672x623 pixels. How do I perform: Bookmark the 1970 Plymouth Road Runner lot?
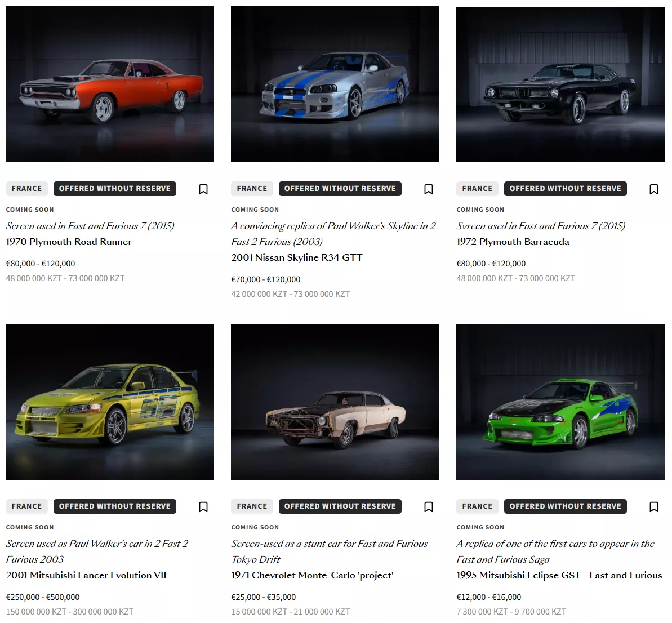(203, 189)
